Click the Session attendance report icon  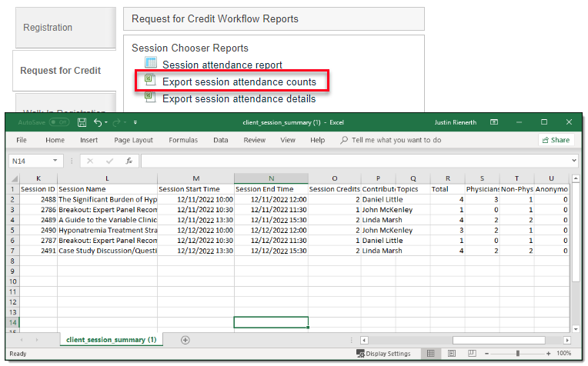coord(151,62)
